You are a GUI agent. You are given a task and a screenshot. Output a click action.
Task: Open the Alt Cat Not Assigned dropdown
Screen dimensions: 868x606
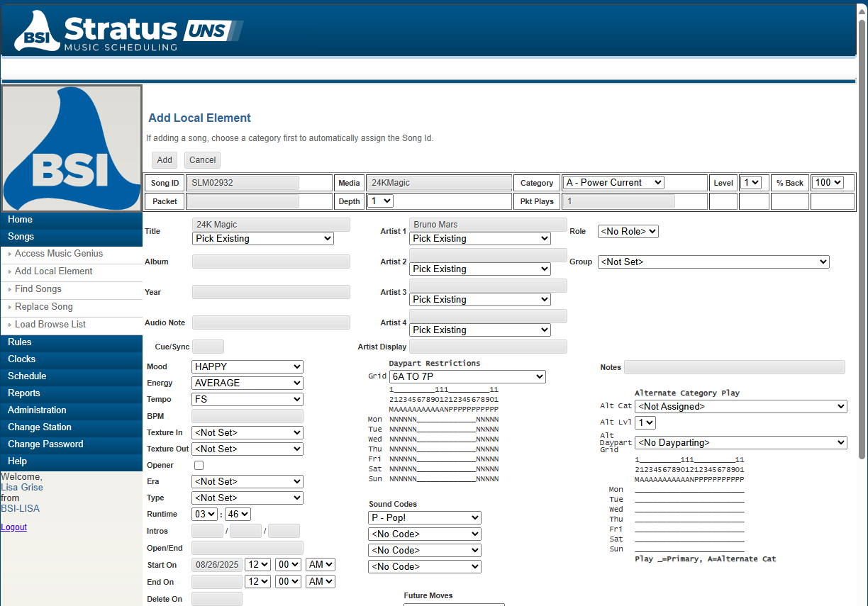(x=741, y=406)
